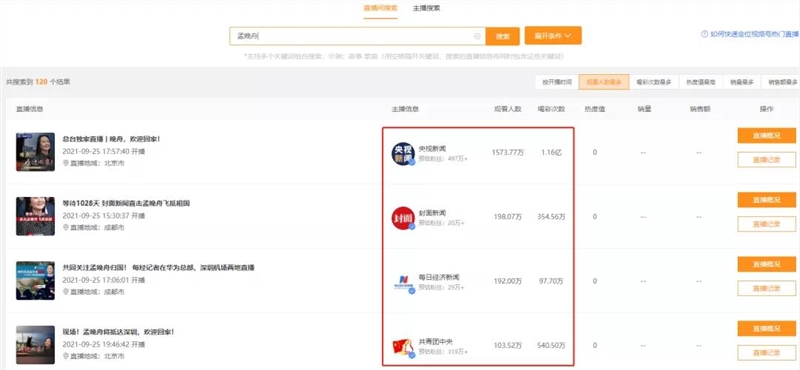Click the 观看人数 column header
The image size is (800, 370).
[508, 109]
